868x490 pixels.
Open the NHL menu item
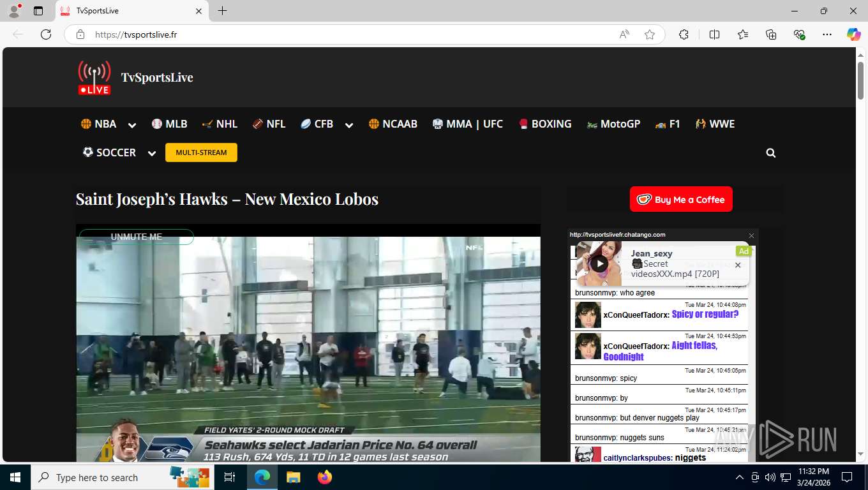click(220, 124)
